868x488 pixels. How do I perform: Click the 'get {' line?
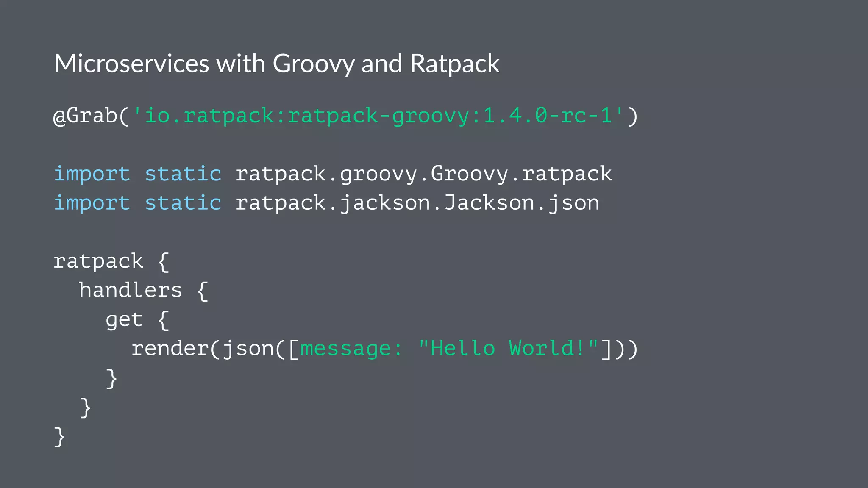(x=137, y=320)
